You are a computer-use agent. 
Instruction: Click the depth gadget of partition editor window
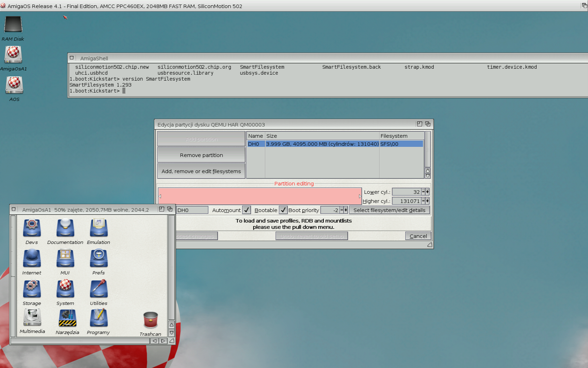(428, 124)
